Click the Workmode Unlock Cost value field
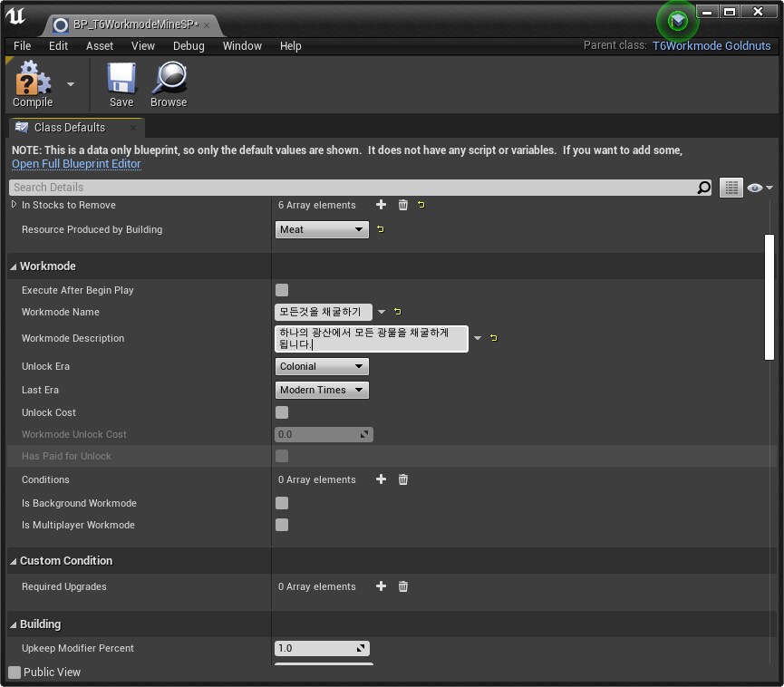 (x=324, y=434)
